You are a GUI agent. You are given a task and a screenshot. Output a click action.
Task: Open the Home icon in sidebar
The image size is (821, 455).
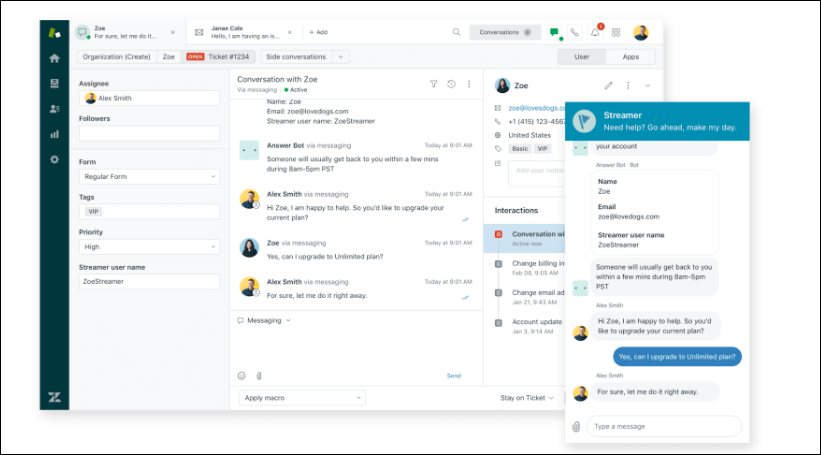[54, 58]
